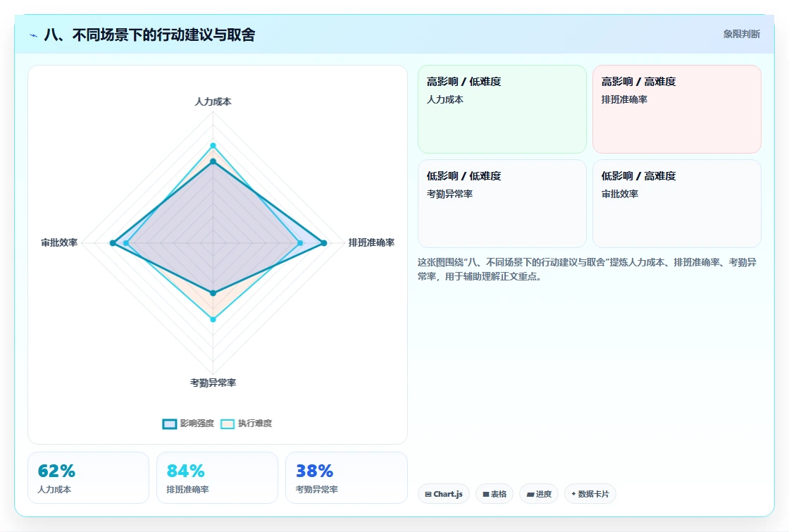This screenshot has height=532, width=789.
Task: Click the section title 八、不同场景下的行动建议与取舍
Action: [149, 35]
